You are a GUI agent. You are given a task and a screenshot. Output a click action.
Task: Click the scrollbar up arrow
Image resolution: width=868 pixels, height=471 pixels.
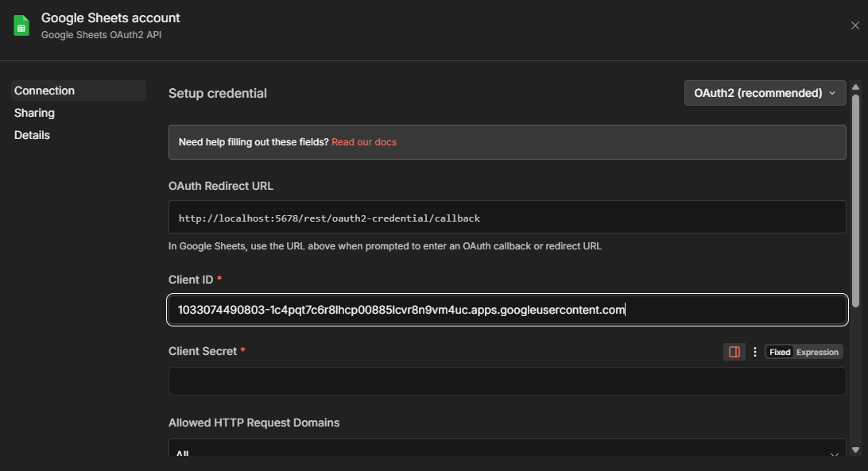coord(855,87)
